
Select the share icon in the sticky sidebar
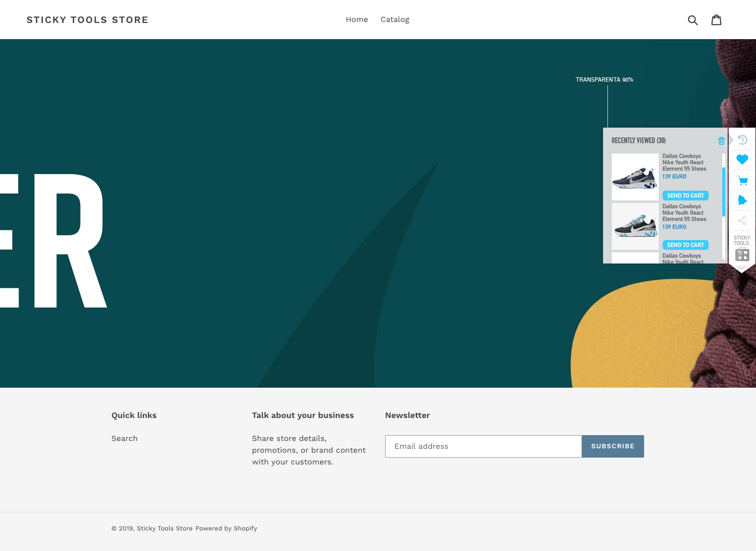(x=742, y=220)
